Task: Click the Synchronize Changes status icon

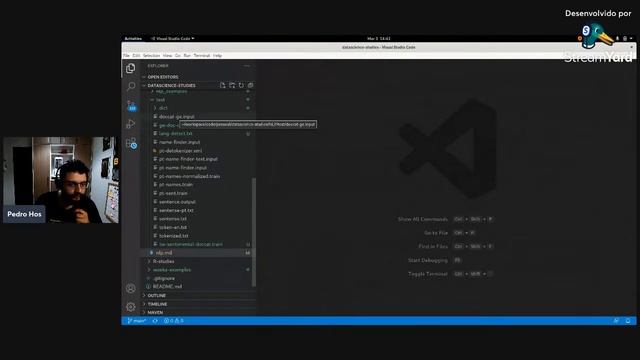Action: pyautogui.click(x=155, y=321)
